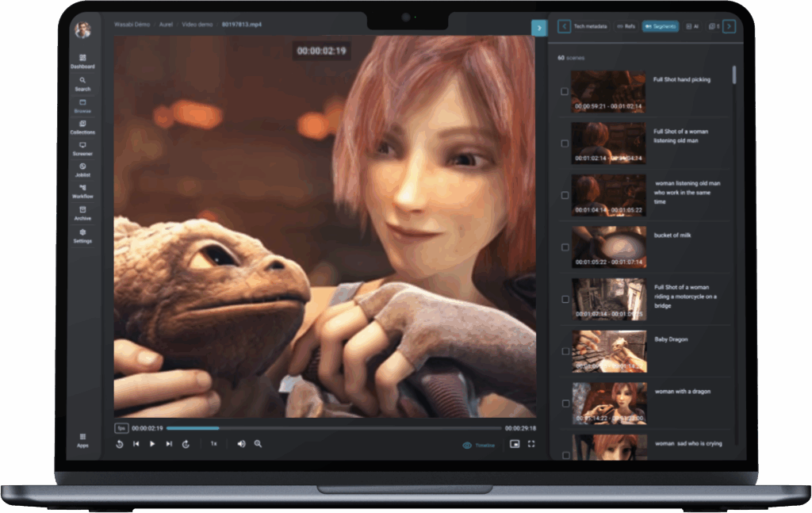Click the '60 scenes' count text
Screen dimensions: 812x513
coord(571,58)
